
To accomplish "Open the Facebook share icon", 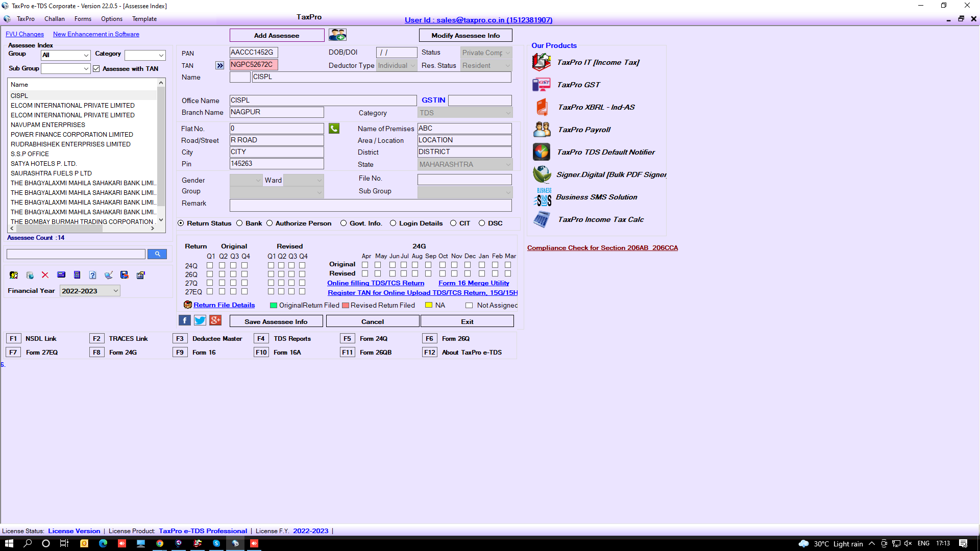I will 184,320.
